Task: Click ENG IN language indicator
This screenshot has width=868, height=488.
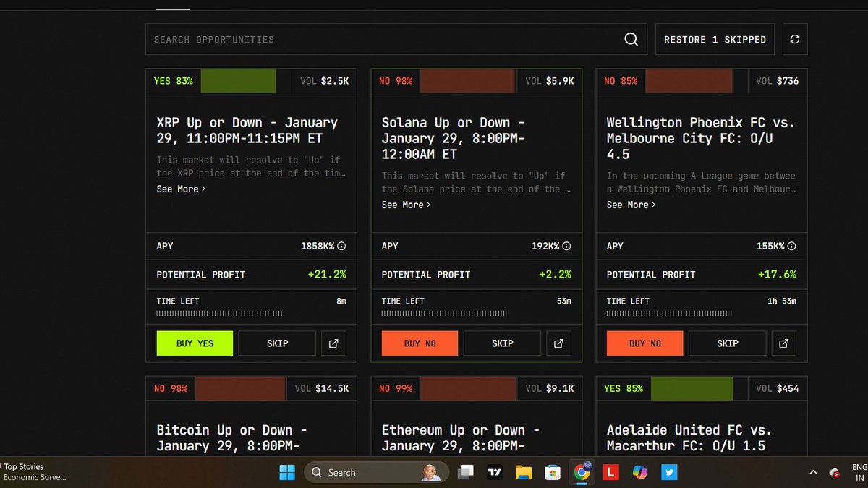Action: click(x=859, y=472)
